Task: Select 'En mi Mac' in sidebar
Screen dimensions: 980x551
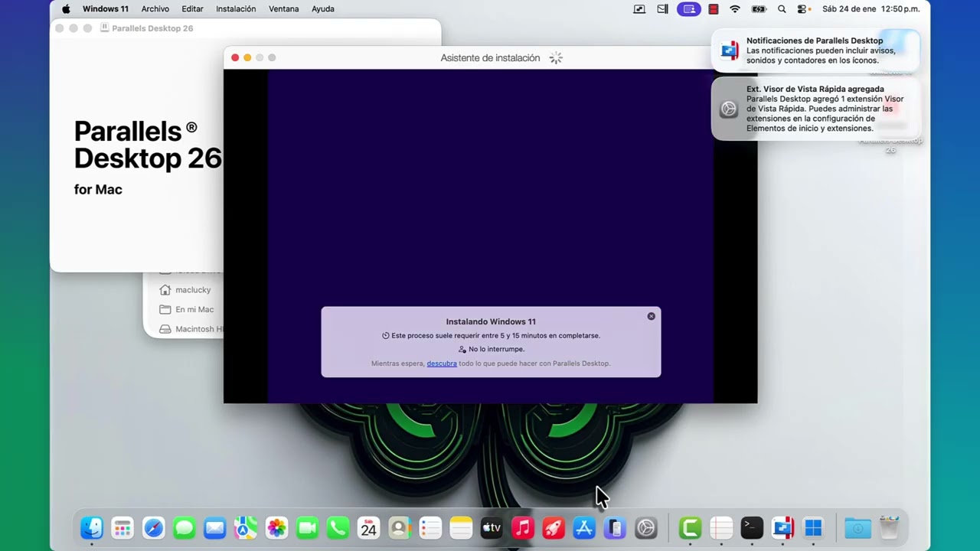Action: 194,309
